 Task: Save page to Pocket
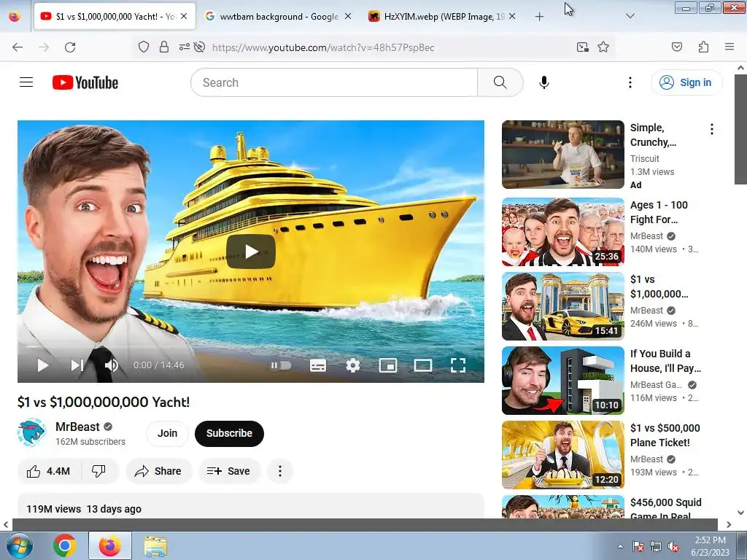tap(677, 47)
